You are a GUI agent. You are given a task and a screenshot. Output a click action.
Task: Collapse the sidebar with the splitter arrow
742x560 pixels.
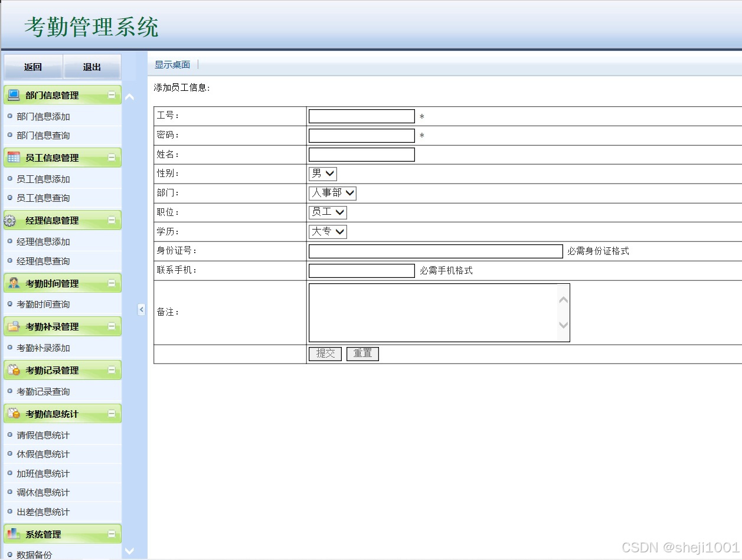pos(141,309)
